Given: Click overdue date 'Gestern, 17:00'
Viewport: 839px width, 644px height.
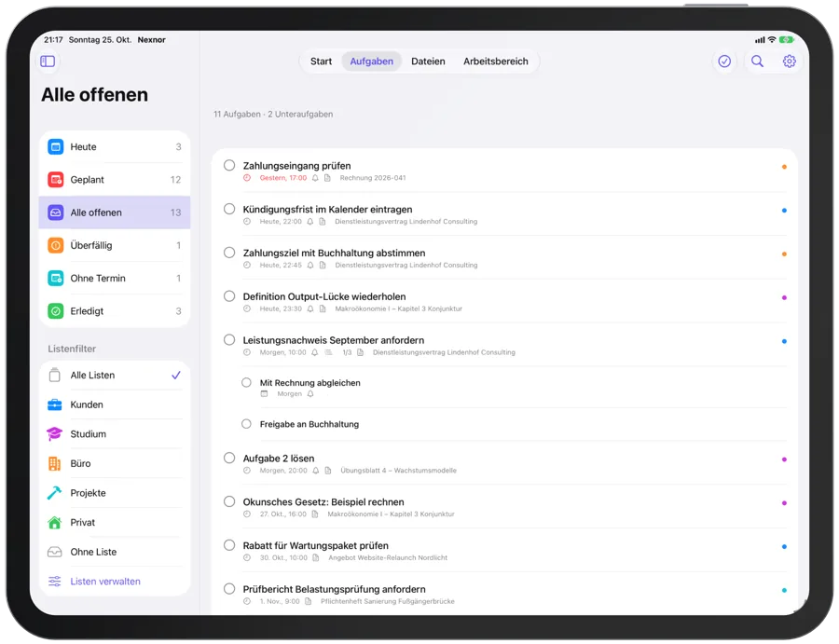Looking at the screenshot, I should (x=283, y=178).
